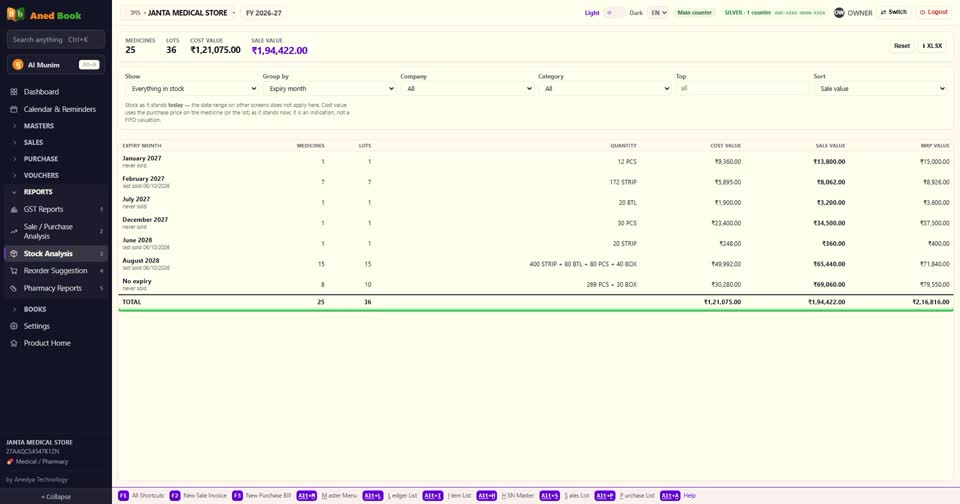Expand the PURCHASE sidebar section
The width and height of the screenshot is (960, 504).
point(55,159)
